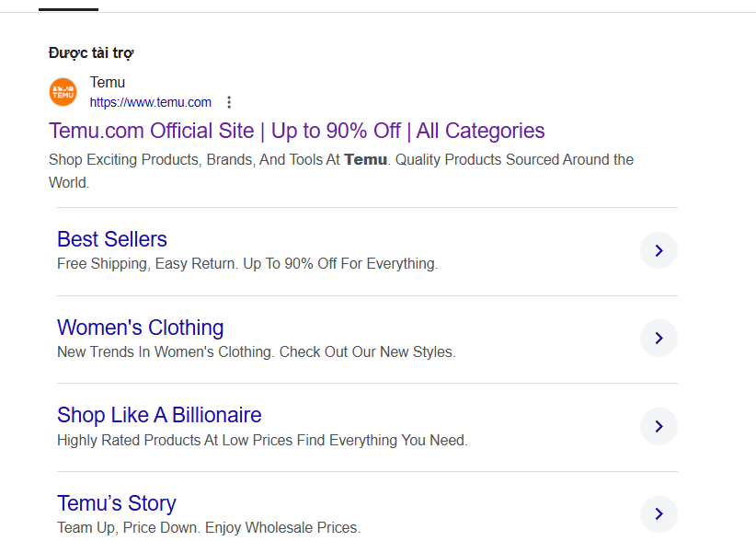Open the three-dot menu beside temu.com URL

click(229, 102)
